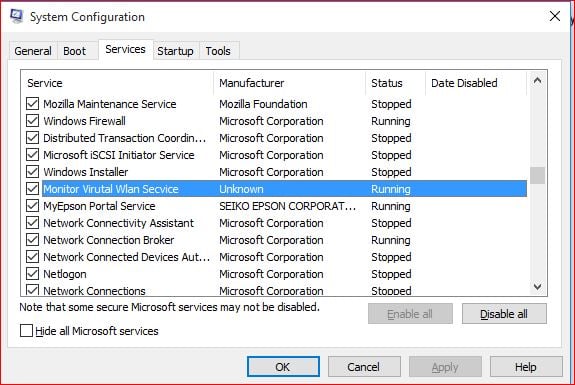The image size is (575, 385).
Task: Select Network Connection Broker name
Action: click(109, 240)
